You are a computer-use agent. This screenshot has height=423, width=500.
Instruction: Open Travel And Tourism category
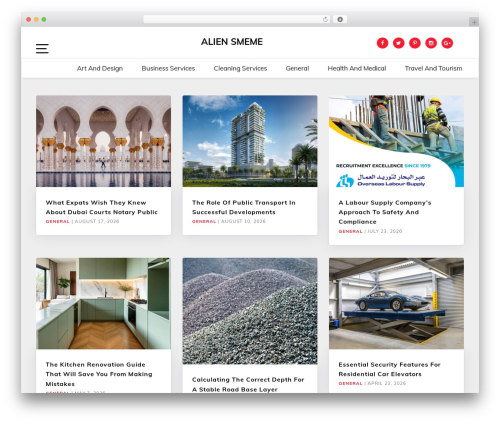[x=433, y=68]
